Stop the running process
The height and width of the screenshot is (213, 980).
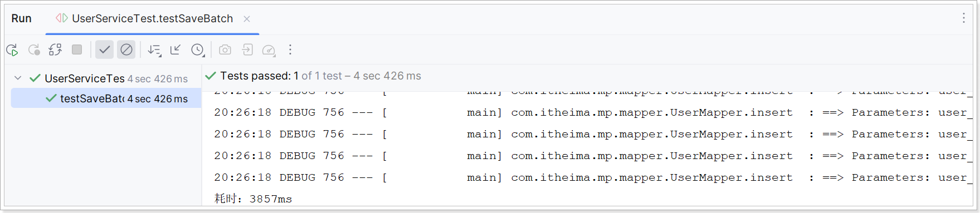pyautogui.click(x=77, y=49)
